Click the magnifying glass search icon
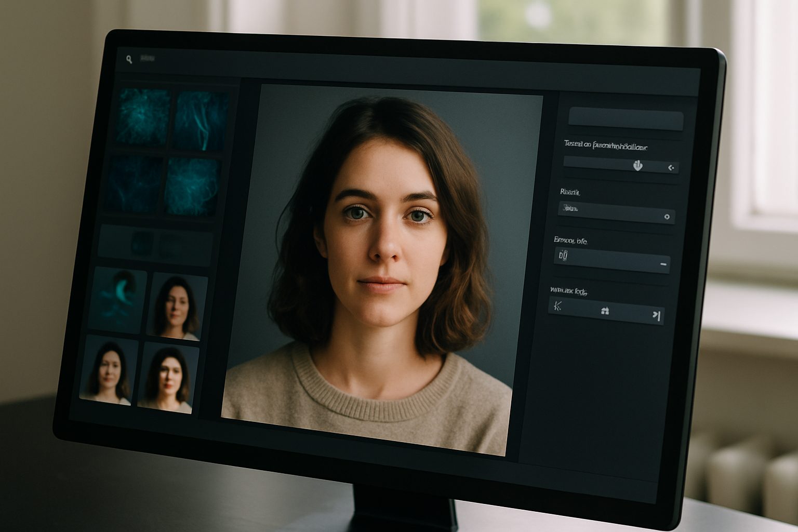The height and width of the screenshot is (532, 798). [x=129, y=60]
